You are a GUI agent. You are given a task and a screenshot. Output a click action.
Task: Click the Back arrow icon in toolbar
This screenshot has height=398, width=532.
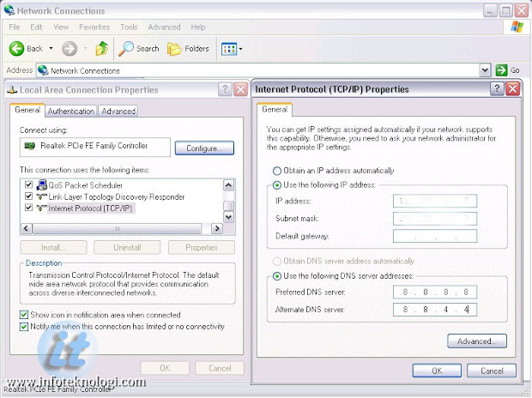16,49
